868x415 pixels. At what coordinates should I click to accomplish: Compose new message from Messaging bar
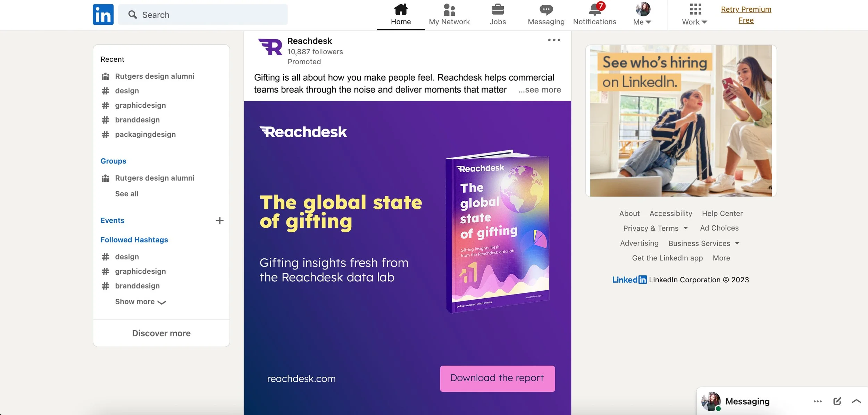837,401
